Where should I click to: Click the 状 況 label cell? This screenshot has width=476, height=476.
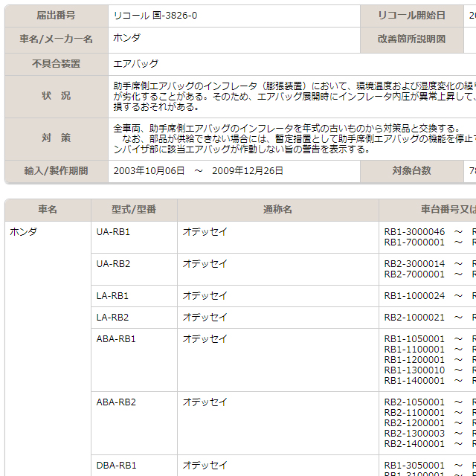coord(57,96)
